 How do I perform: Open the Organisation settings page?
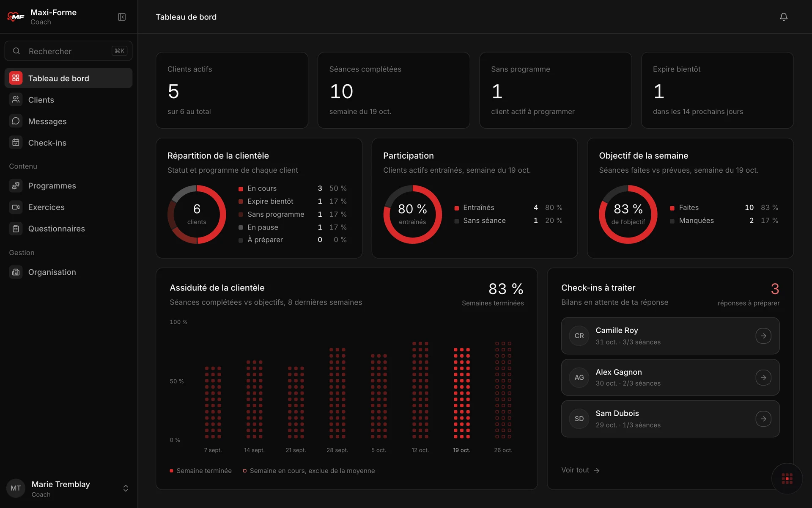69,272
